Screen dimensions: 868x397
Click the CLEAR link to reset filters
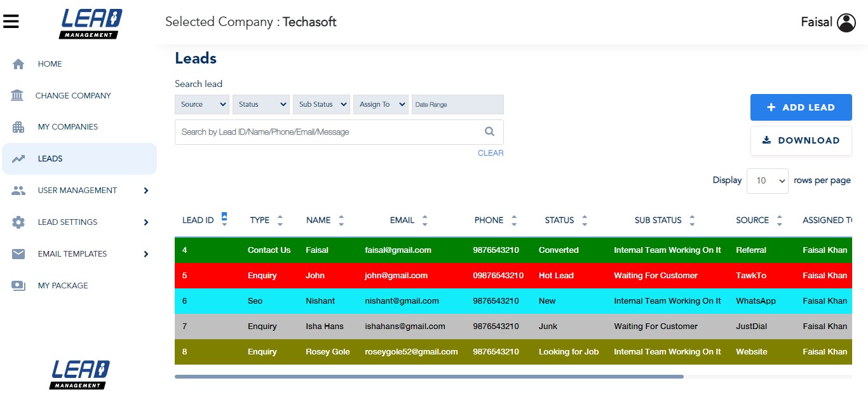click(490, 152)
